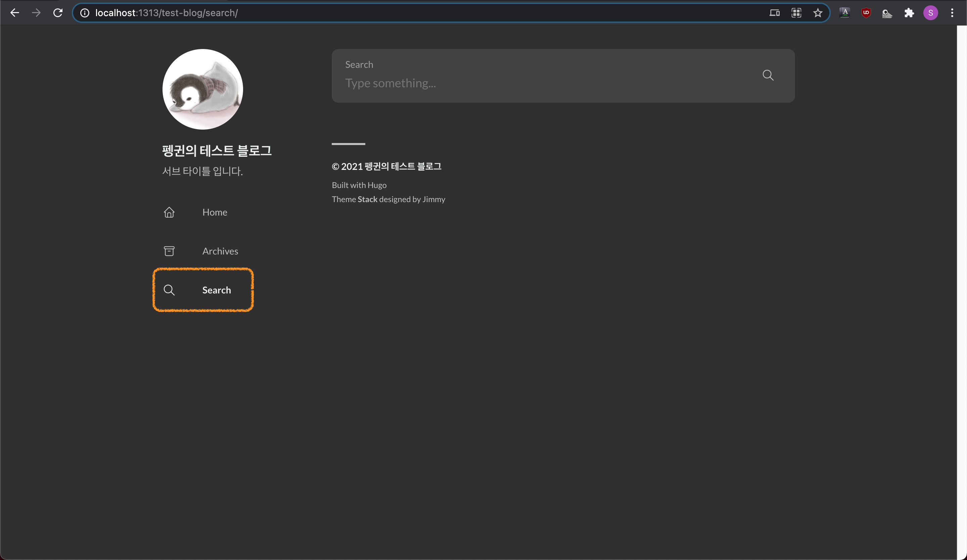Image resolution: width=967 pixels, height=560 pixels.
Task: Click the archive box icon in sidebar
Action: point(169,251)
